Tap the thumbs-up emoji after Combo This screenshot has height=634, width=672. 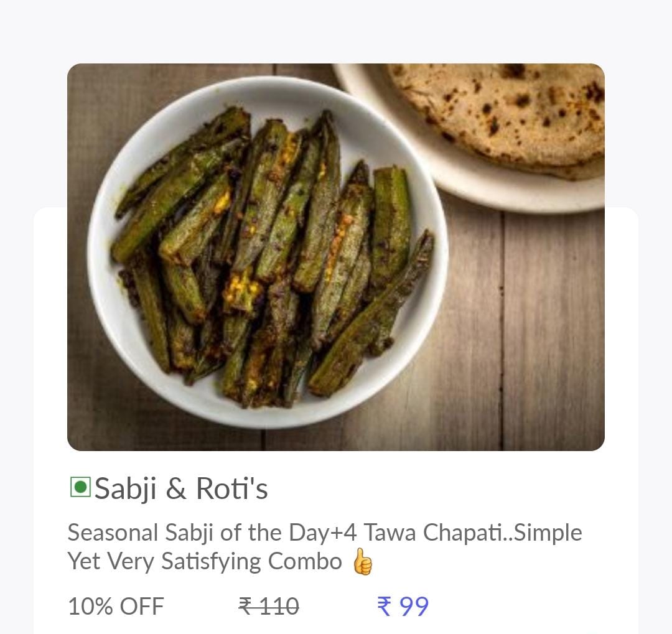tap(362, 562)
